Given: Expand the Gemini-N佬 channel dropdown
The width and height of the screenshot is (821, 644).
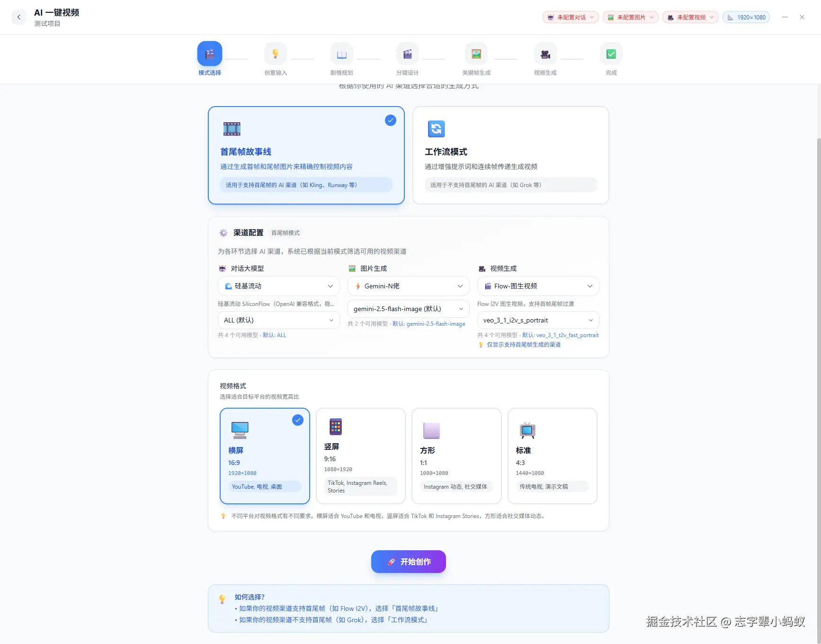Looking at the screenshot, I should [409, 286].
